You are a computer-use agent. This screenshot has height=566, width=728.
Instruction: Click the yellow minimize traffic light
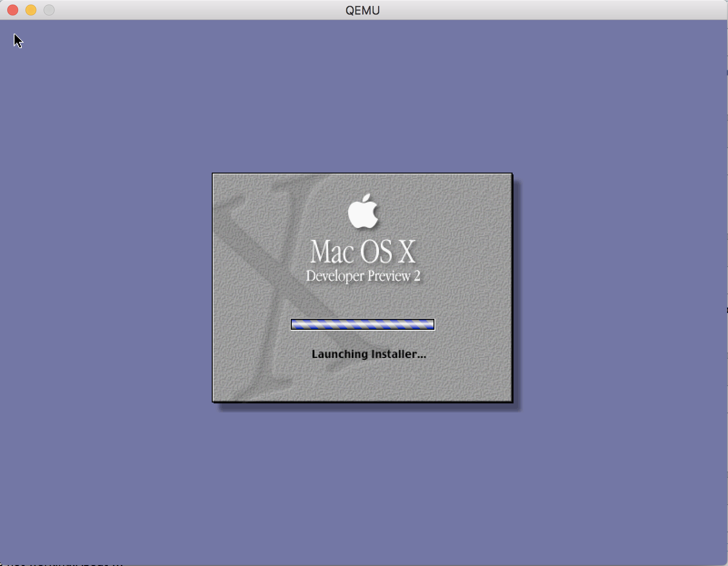click(30, 10)
